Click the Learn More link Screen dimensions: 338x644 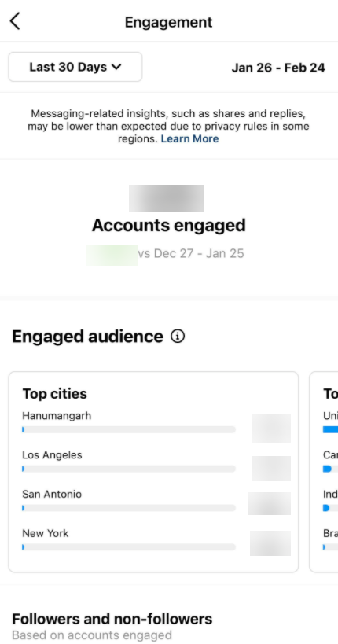[189, 139]
